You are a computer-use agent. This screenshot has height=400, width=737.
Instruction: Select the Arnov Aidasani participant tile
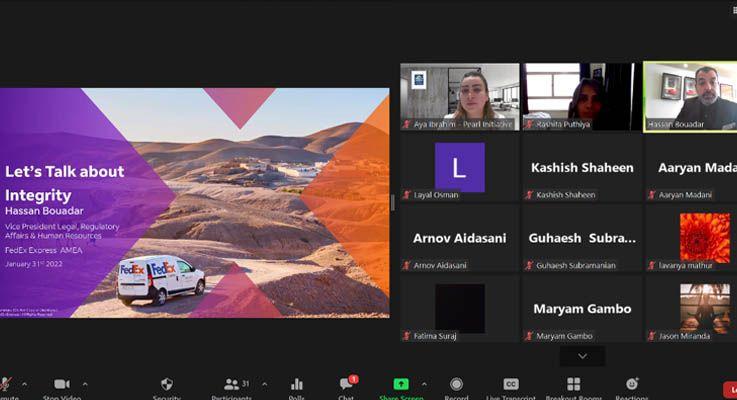coord(460,238)
